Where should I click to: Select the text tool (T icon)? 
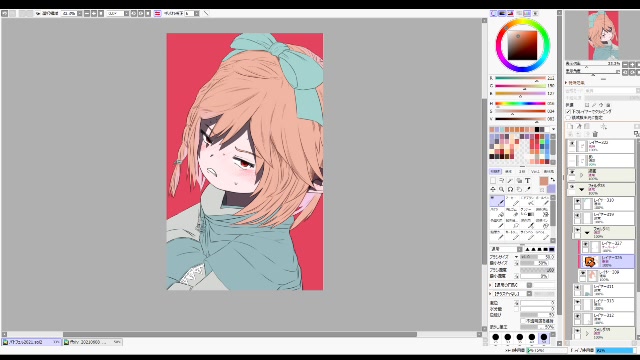point(527,180)
